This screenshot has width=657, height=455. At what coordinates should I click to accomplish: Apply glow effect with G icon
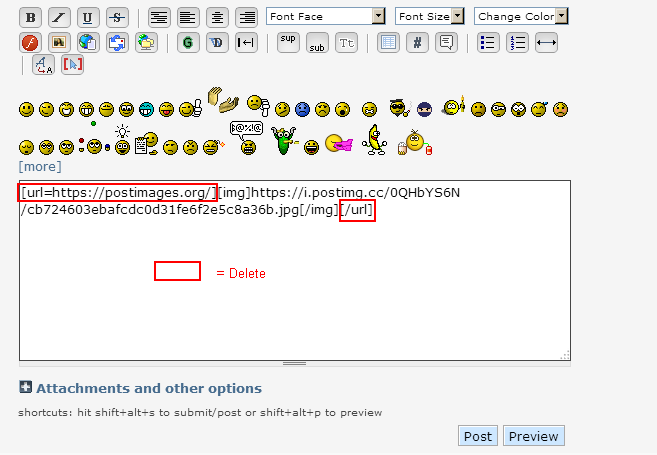(x=188, y=42)
